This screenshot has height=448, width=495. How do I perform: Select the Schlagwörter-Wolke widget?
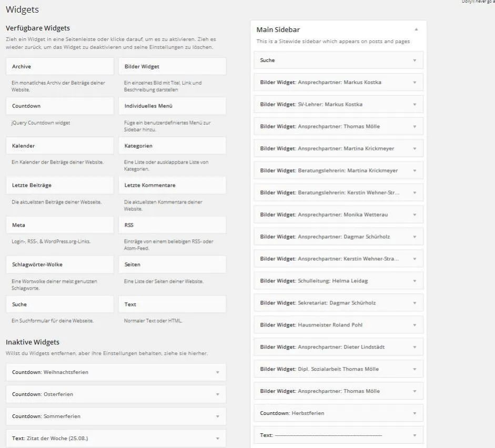[x=59, y=264]
